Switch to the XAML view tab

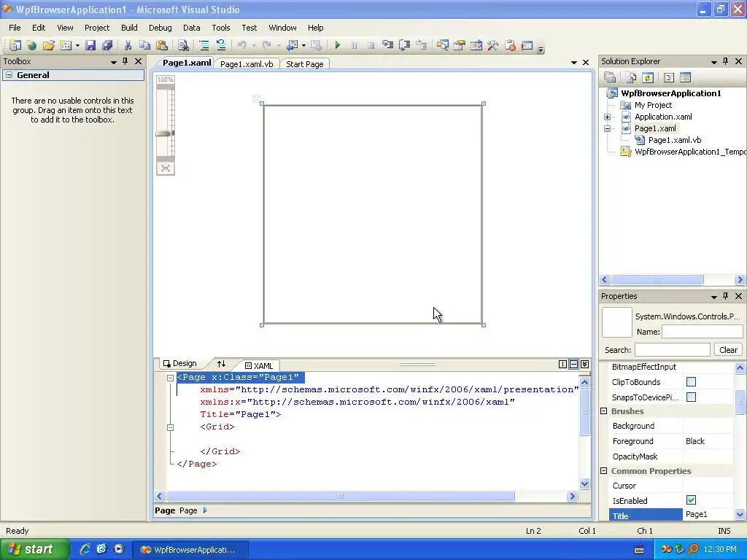tap(259, 365)
